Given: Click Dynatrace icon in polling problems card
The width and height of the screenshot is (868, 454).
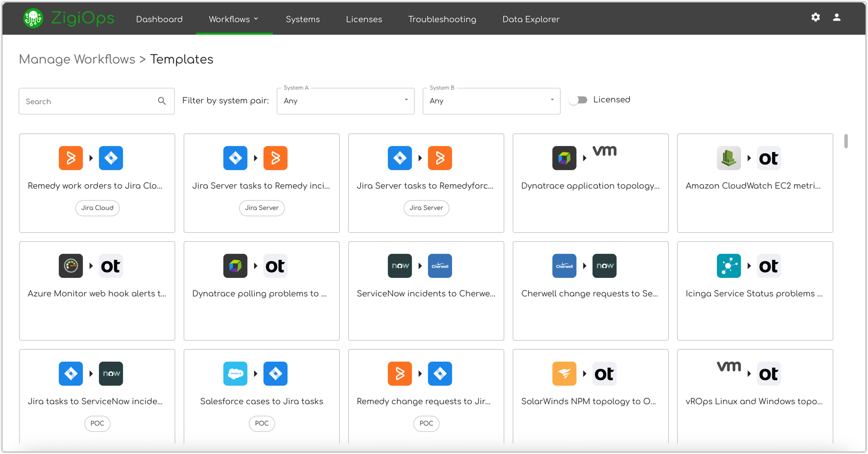Looking at the screenshot, I should pos(235,266).
